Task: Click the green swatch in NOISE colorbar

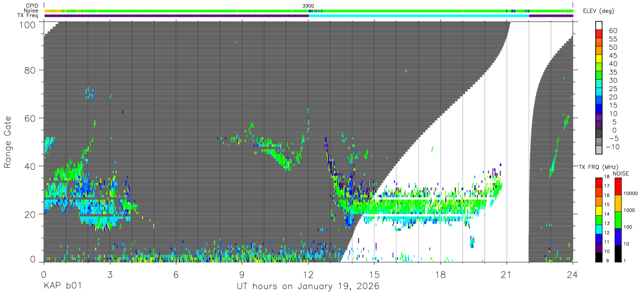Action: (x=618, y=219)
